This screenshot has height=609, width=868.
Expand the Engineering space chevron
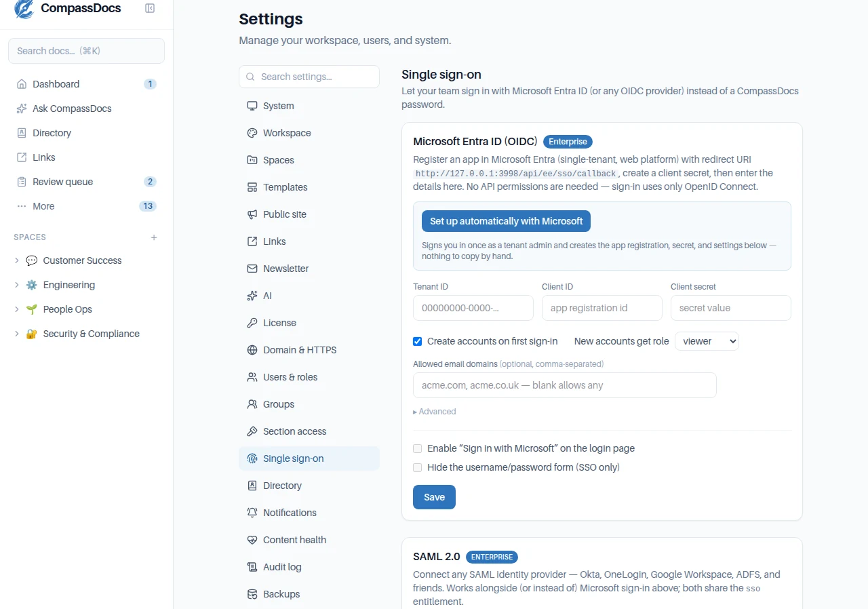(x=17, y=285)
